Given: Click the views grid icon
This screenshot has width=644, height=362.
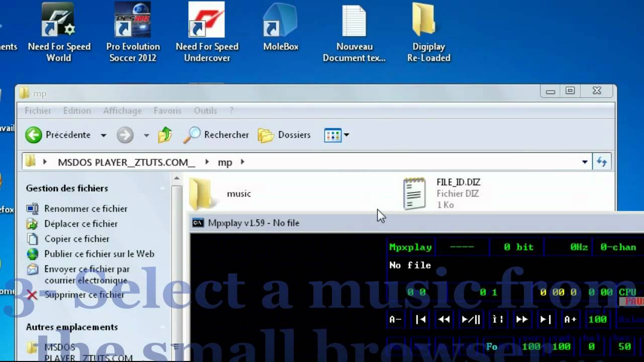Looking at the screenshot, I should pyautogui.click(x=333, y=135).
